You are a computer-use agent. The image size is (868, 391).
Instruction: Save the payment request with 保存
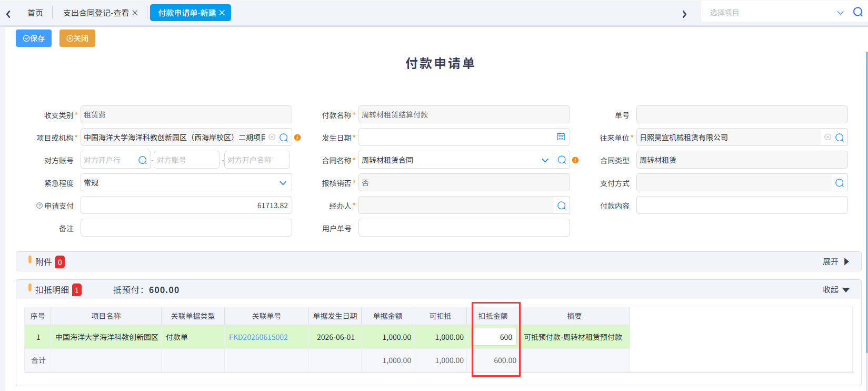tap(34, 38)
